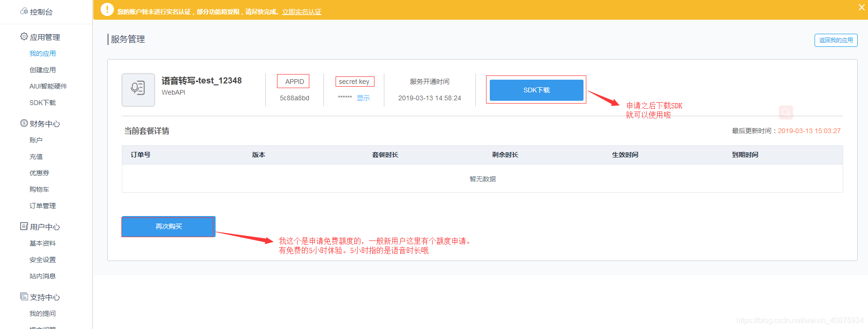The width and height of the screenshot is (868, 329).
Task: Click the 当前套餐详情 heading
Action: [147, 131]
